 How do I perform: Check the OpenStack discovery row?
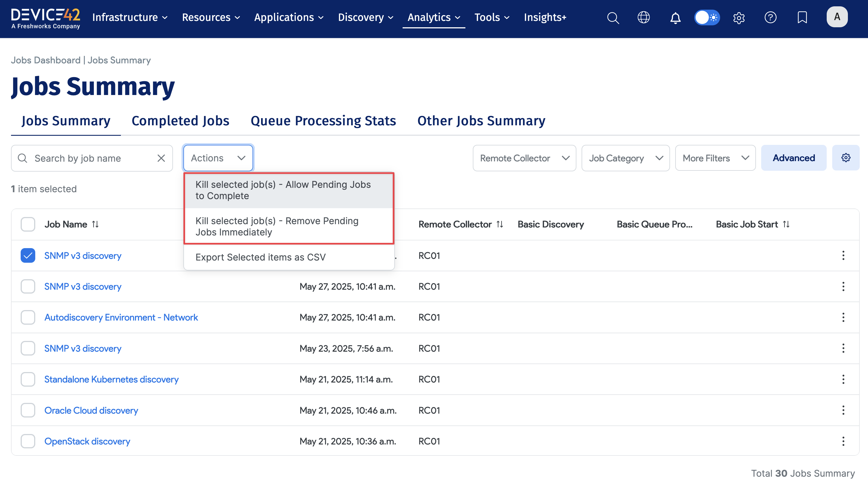click(x=28, y=441)
